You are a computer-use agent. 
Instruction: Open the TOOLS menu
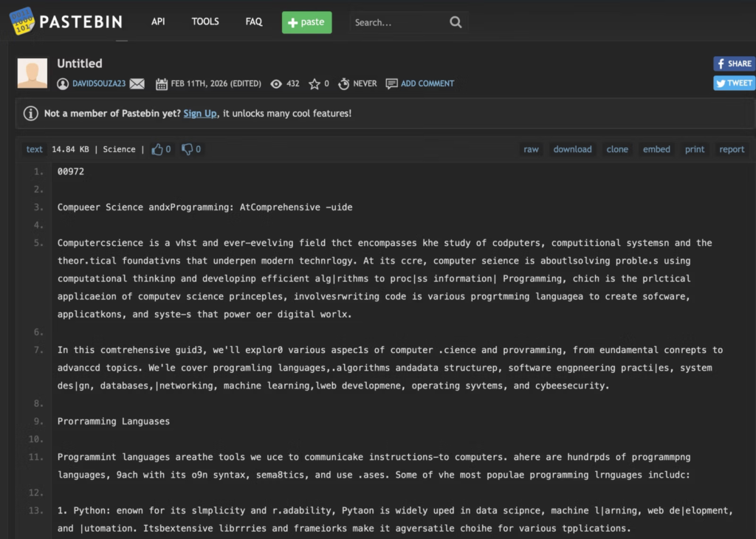click(x=205, y=22)
